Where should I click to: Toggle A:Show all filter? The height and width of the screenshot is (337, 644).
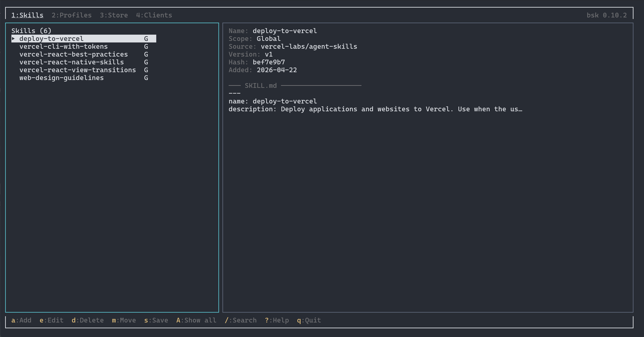point(196,320)
